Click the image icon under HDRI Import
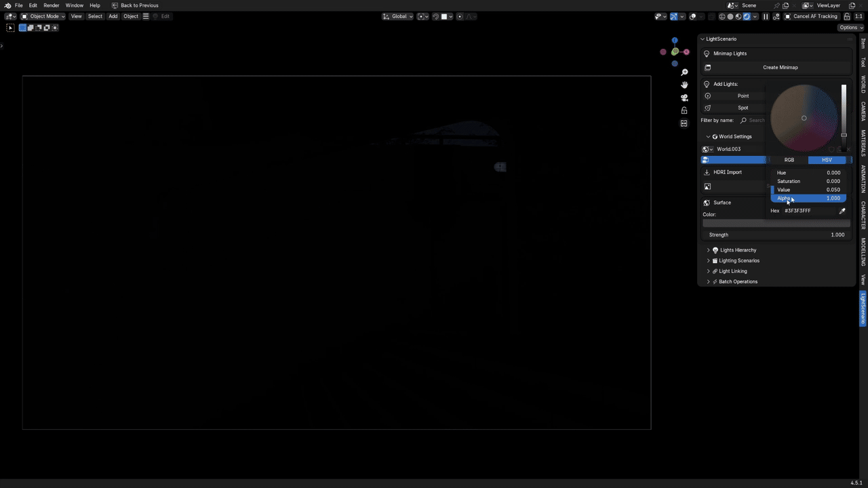 pos(707,186)
